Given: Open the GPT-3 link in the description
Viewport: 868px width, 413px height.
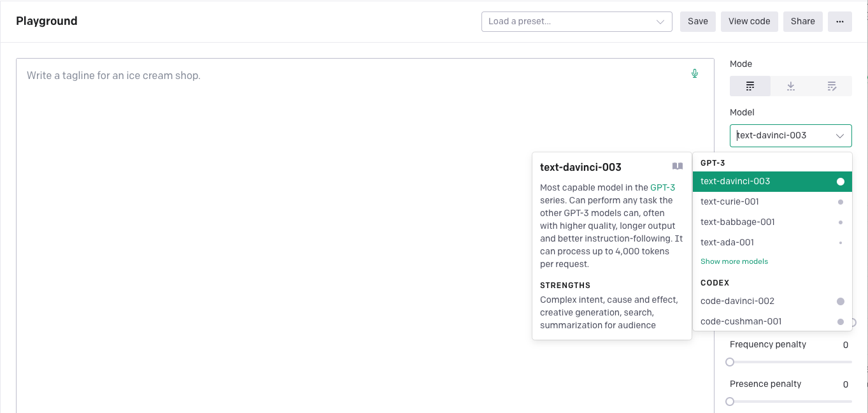Looking at the screenshot, I should (663, 187).
